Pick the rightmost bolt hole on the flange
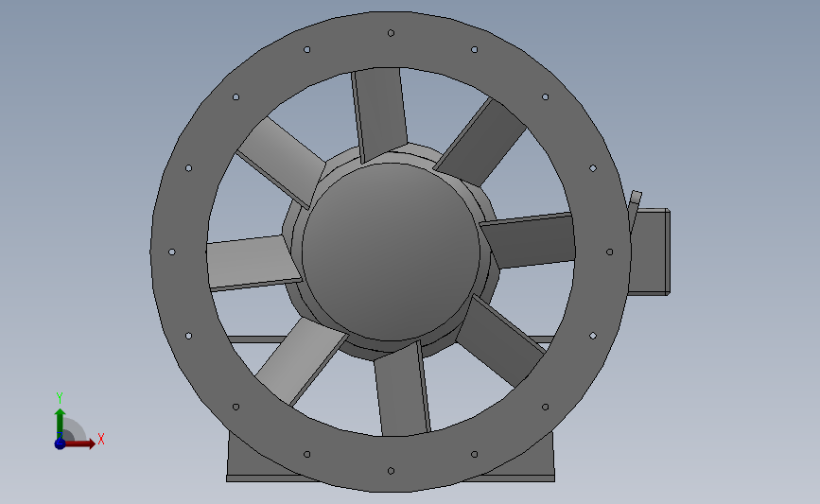The width and height of the screenshot is (820, 504). [x=610, y=252]
